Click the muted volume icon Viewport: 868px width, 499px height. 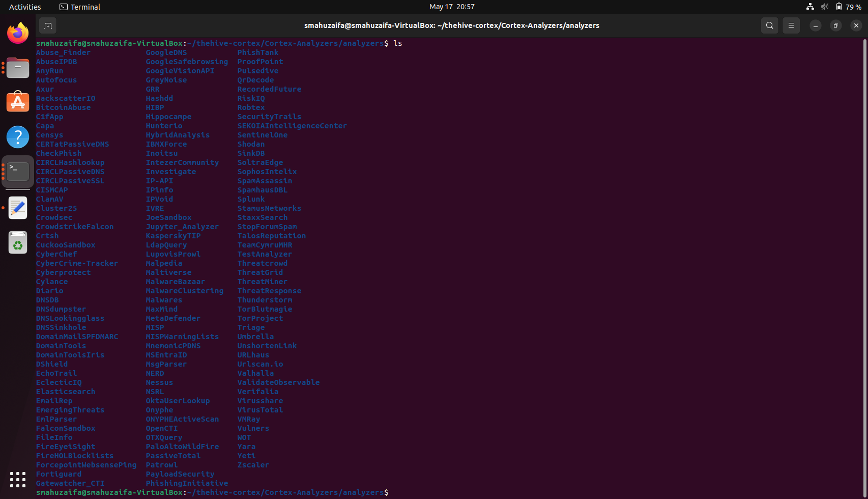point(825,7)
